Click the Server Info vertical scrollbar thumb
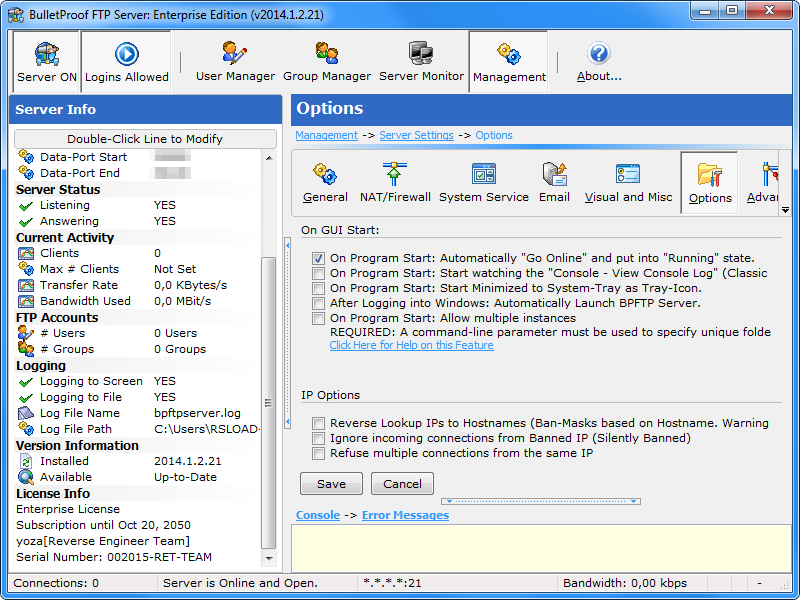Image resolution: width=800 pixels, height=600 pixels. (268, 403)
